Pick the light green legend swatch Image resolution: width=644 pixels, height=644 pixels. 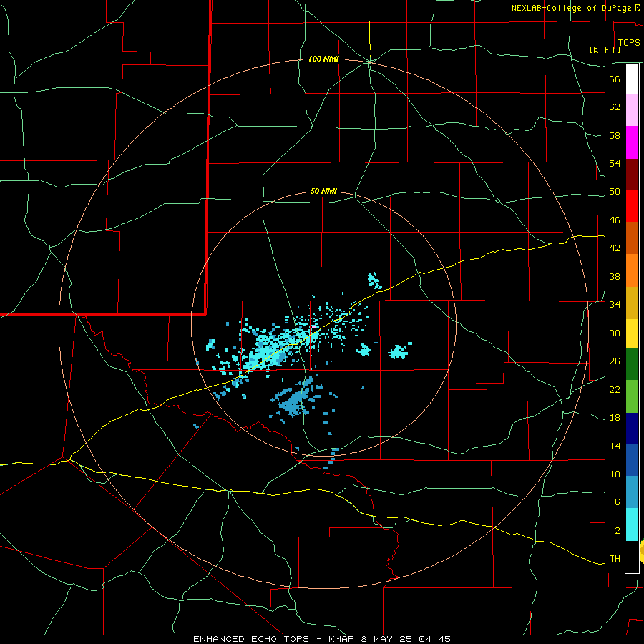[x=632, y=396]
